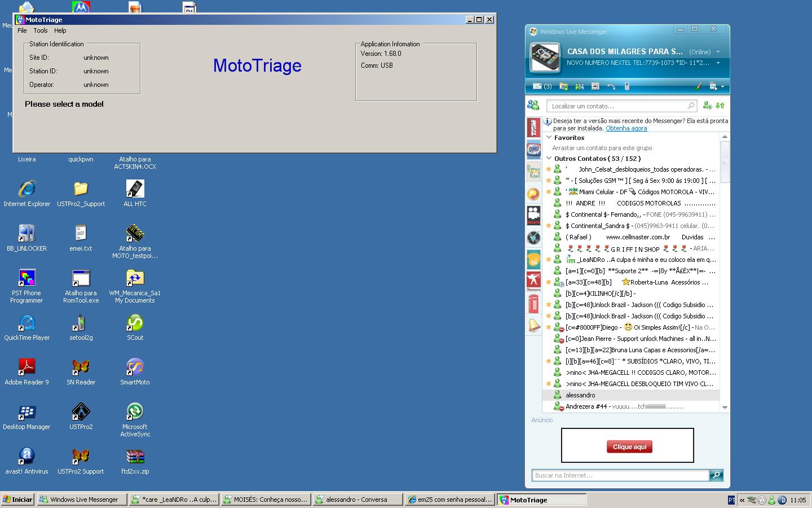This screenshot has width=812, height=508.
Task: Click the Messenger profile display picture
Action: click(x=545, y=58)
